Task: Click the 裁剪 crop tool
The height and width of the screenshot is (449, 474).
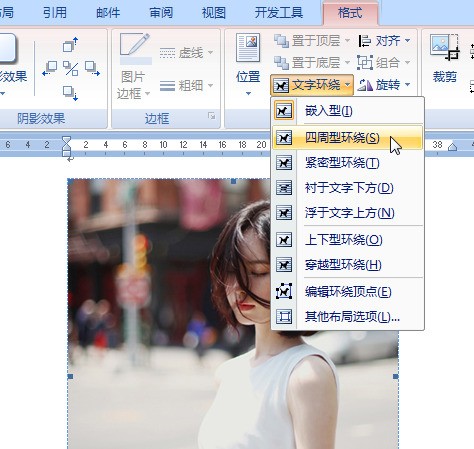Action: 445,58
